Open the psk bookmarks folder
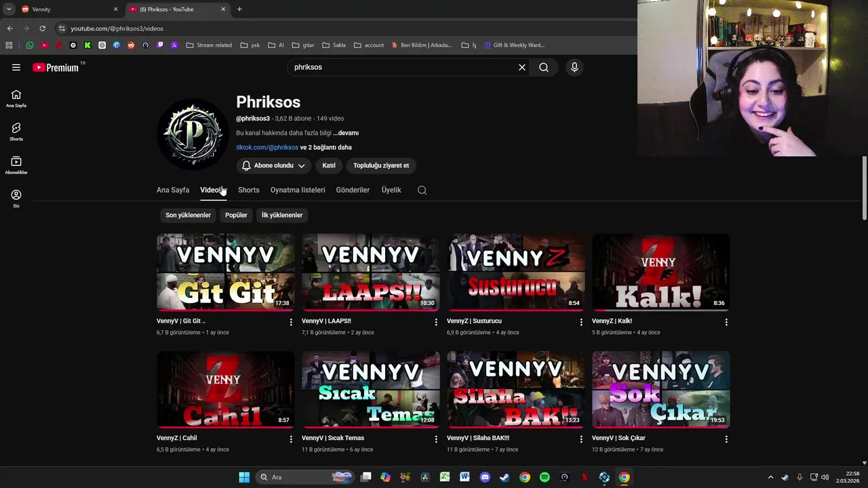The image size is (868, 488). click(x=250, y=45)
